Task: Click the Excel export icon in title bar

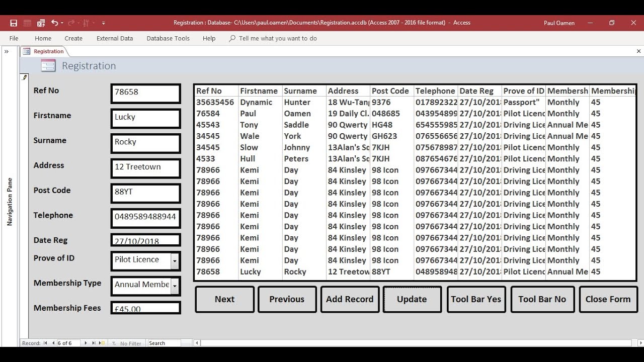Action: point(41,23)
